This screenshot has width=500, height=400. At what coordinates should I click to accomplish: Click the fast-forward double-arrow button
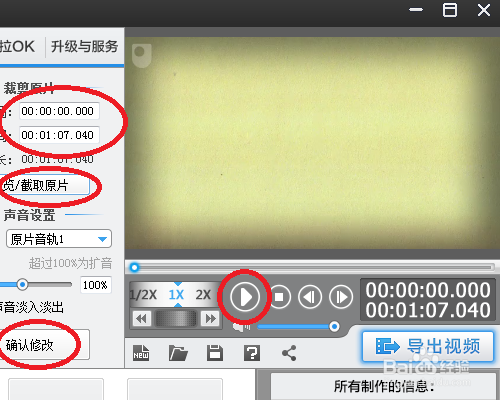(x=210, y=319)
